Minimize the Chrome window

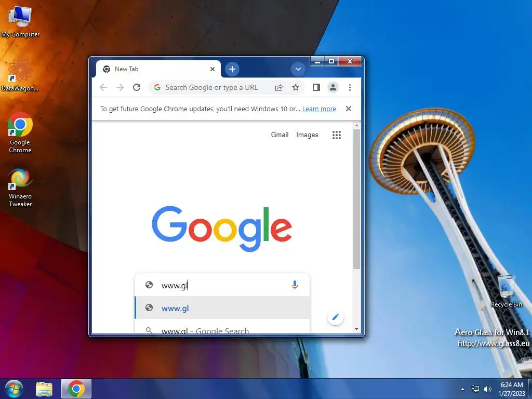(x=317, y=61)
